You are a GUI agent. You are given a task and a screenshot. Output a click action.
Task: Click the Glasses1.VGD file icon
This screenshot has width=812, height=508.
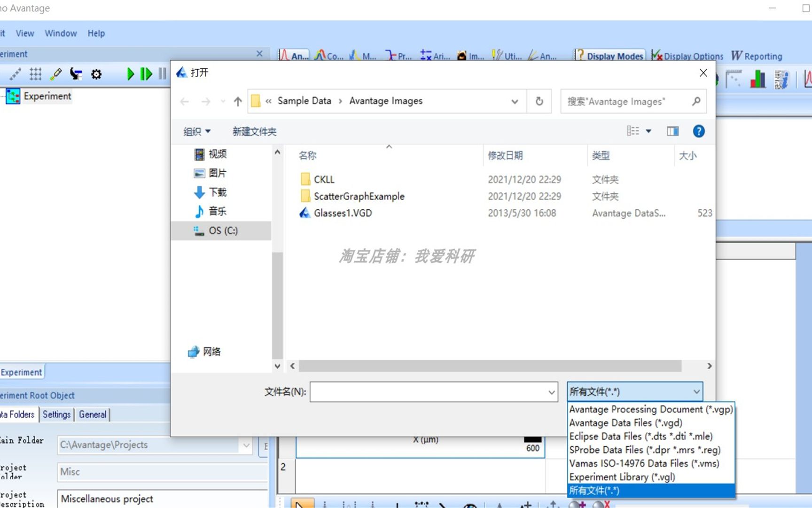305,213
